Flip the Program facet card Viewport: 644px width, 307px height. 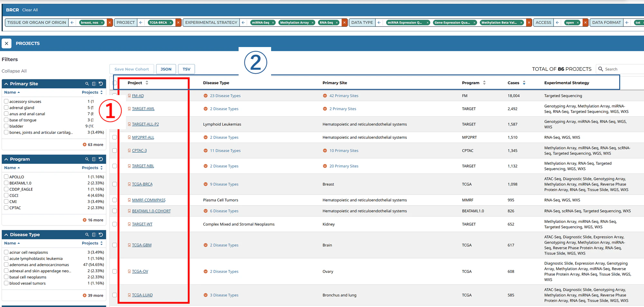pyautogui.click(x=94, y=159)
